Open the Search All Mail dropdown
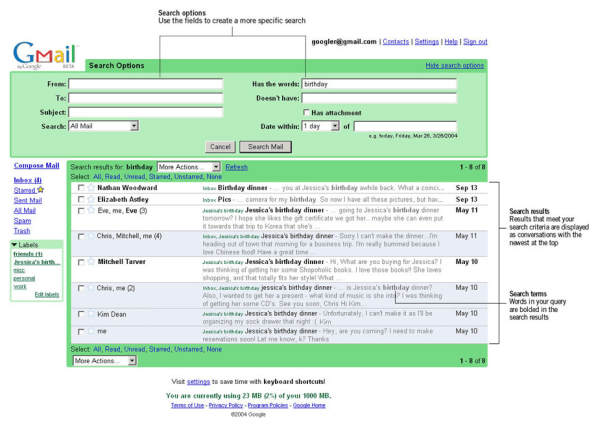Screen dimensions: 596x421 tap(103, 126)
